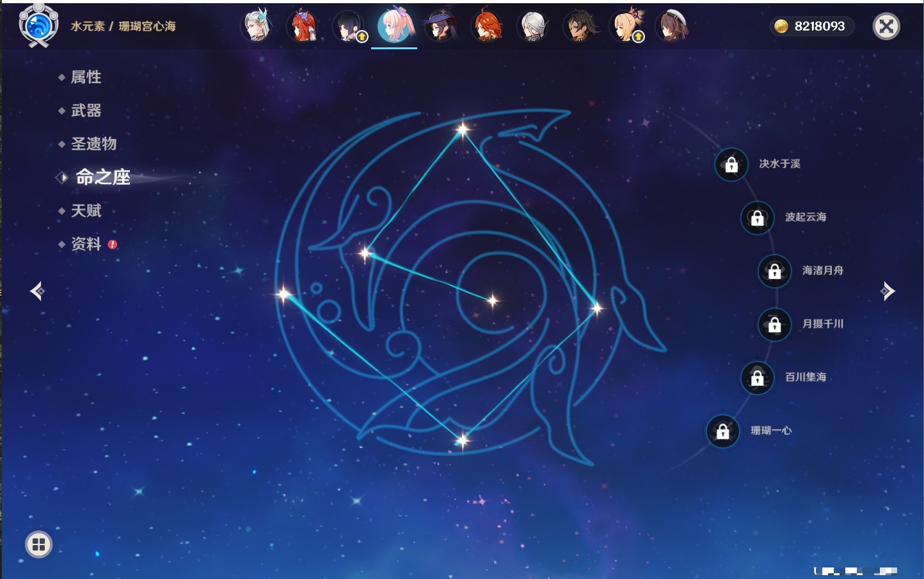Select the pink-haired Kokomi portrait
The height and width of the screenshot is (579, 924).
(394, 26)
